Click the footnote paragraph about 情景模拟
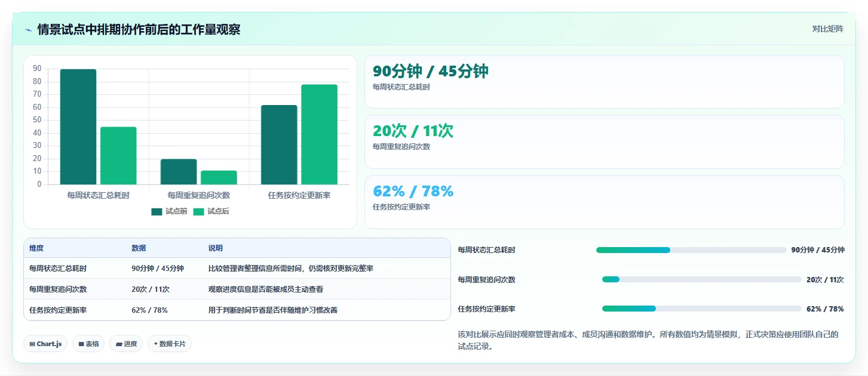 pos(648,340)
